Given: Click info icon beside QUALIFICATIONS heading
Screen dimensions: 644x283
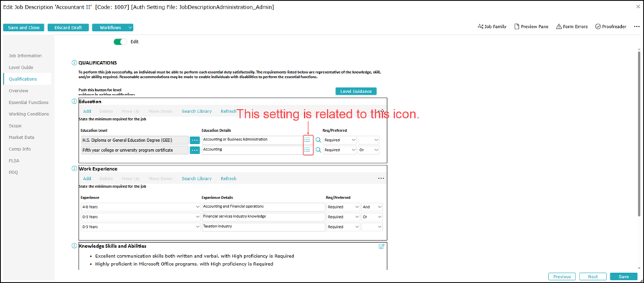Looking at the screenshot, I should (74, 63).
